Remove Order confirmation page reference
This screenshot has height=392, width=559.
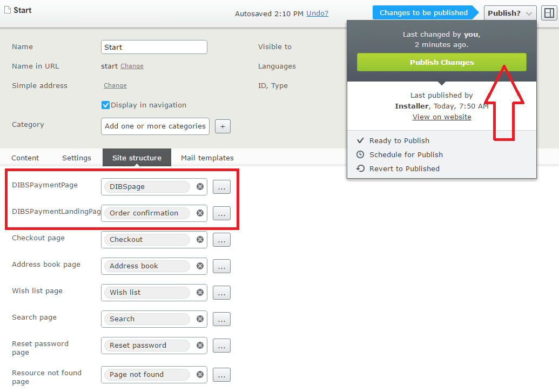point(200,213)
